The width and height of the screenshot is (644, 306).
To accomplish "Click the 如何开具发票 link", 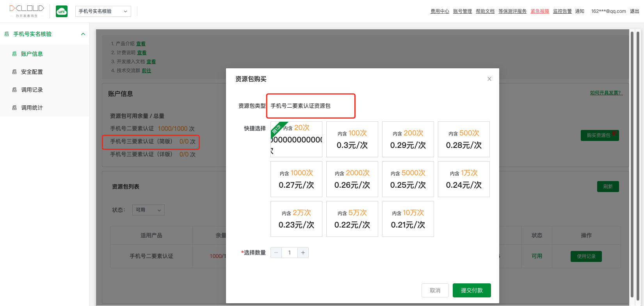I will [606, 93].
